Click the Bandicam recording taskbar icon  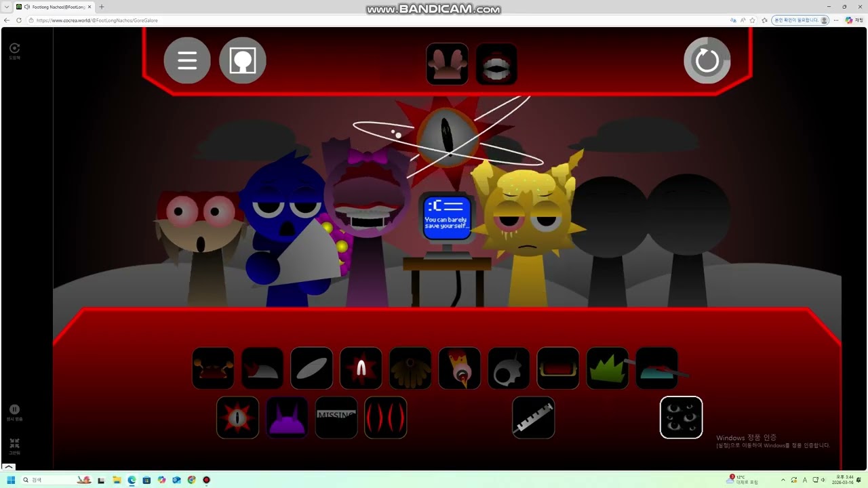pos(207,480)
